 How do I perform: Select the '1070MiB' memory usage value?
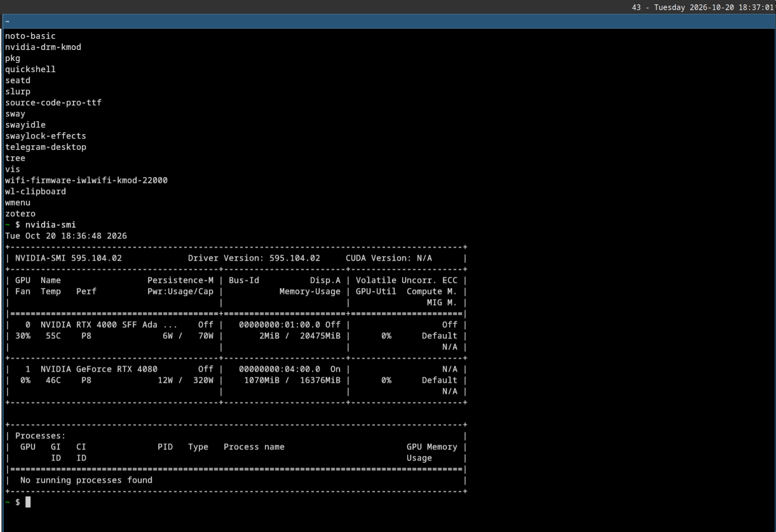[262, 380]
